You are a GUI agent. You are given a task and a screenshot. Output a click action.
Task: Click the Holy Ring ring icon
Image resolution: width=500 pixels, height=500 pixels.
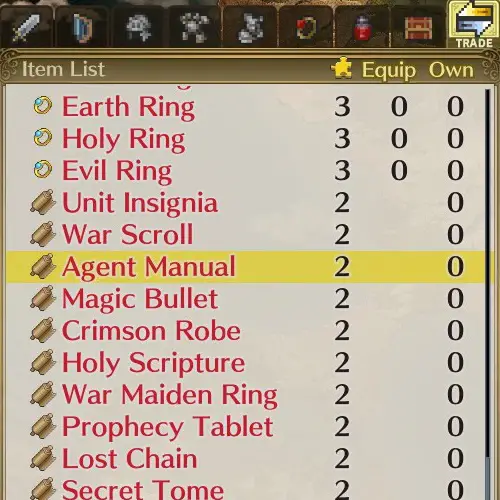pos(43,138)
